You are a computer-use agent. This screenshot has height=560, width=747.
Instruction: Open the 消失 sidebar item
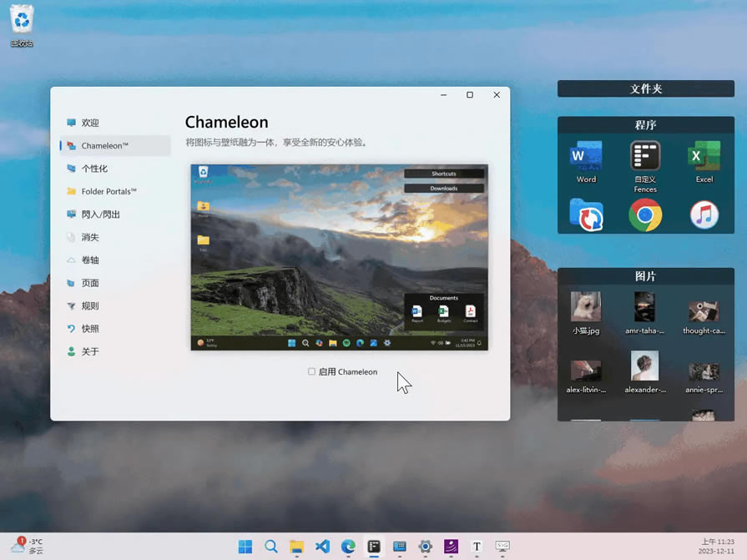(x=115, y=237)
